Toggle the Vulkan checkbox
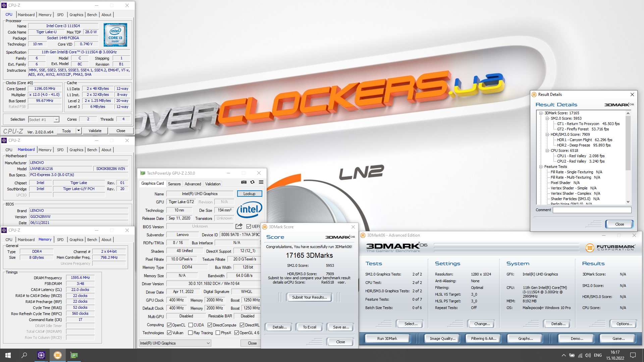Image resolution: width=644 pixels, height=362 pixels. (169, 333)
